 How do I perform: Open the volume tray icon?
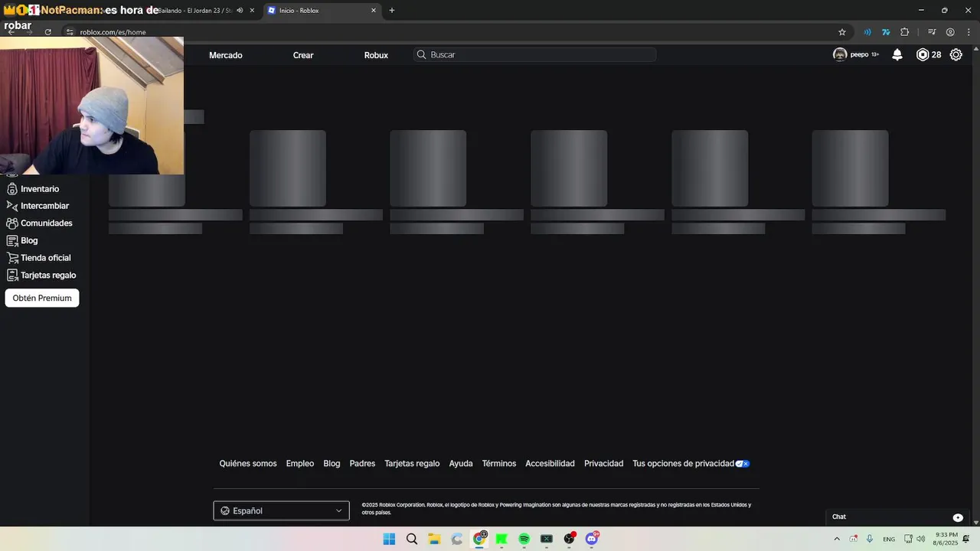point(920,539)
